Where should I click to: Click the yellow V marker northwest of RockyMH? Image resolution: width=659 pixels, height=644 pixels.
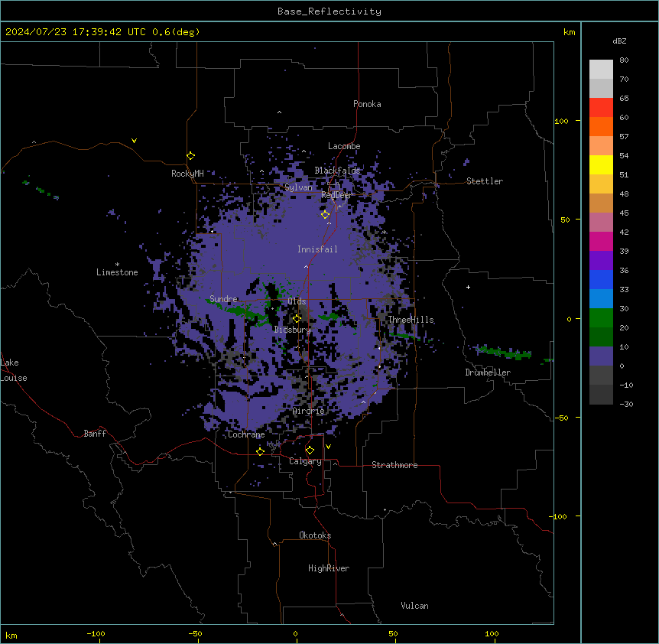coord(134,141)
